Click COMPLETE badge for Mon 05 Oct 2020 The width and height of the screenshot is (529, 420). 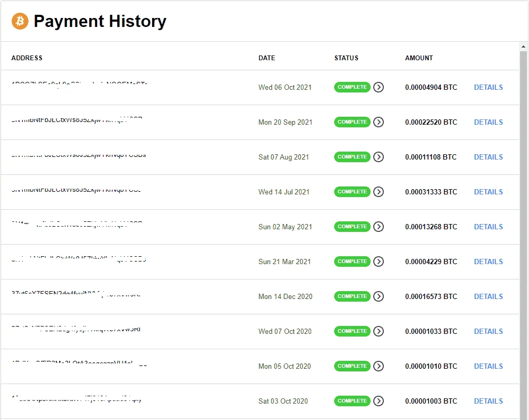pos(352,366)
